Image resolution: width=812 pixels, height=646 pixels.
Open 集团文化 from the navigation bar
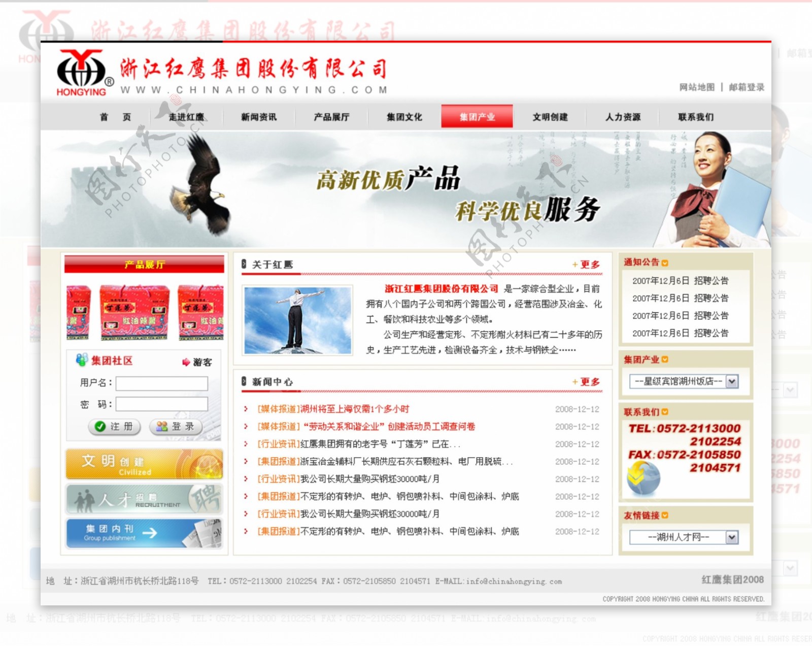pos(404,117)
